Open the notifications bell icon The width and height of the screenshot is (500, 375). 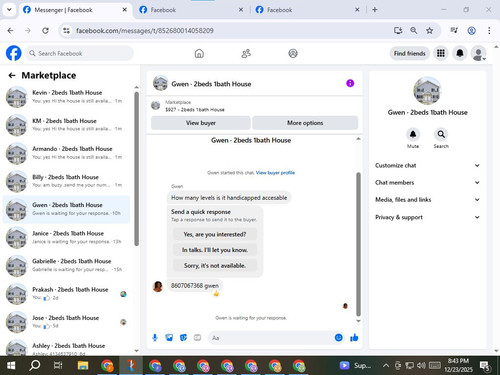pos(460,53)
